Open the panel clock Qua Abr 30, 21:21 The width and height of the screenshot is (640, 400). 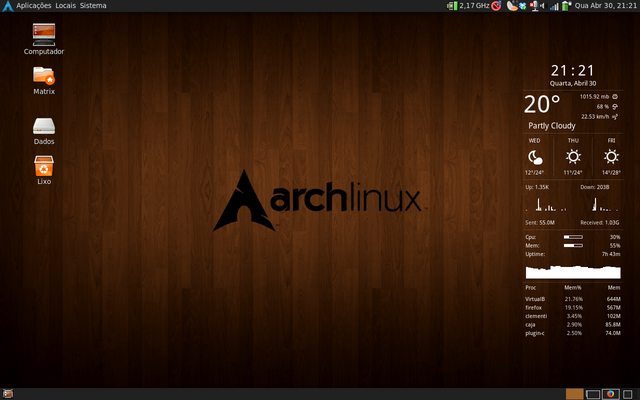pos(606,6)
